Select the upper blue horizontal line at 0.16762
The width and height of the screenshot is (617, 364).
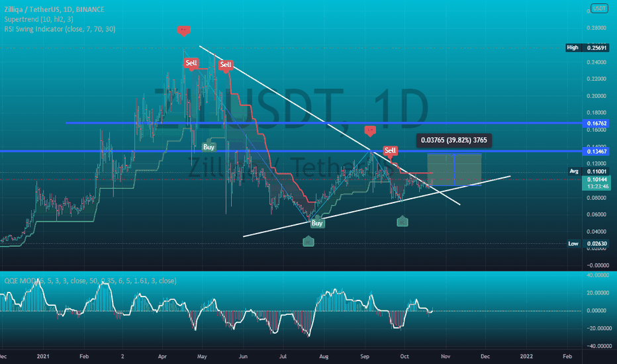[324, 123]
